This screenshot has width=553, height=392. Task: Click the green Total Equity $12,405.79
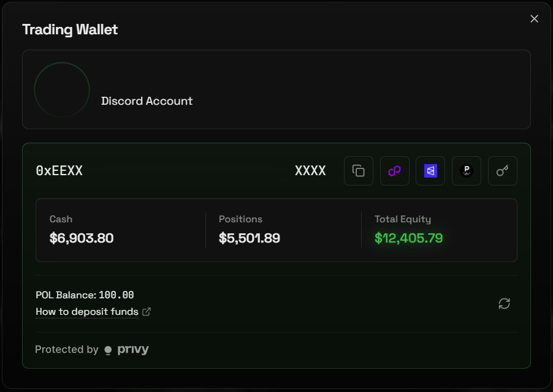(408, 238)
